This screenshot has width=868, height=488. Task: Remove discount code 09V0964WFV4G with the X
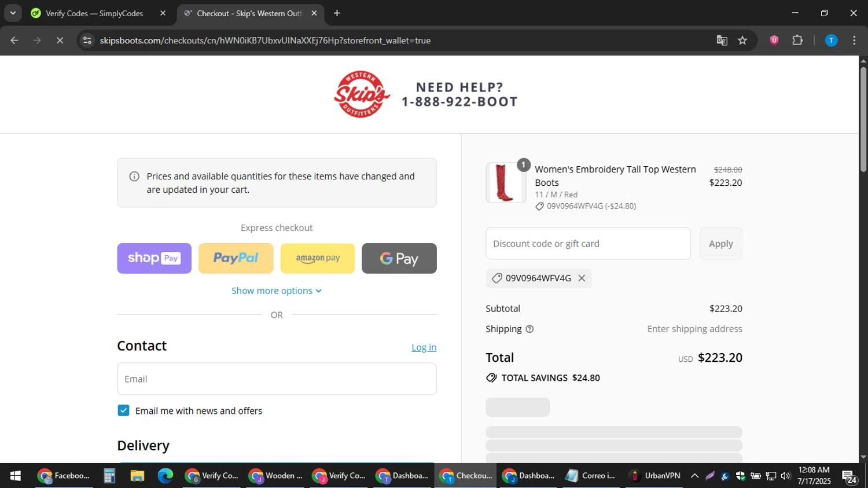click(x=582, y=278)
